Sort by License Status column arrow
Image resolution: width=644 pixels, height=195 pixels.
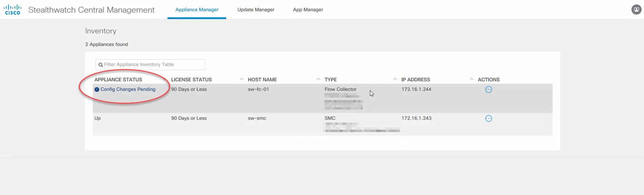pyautogui.click(x=241, y=79)
